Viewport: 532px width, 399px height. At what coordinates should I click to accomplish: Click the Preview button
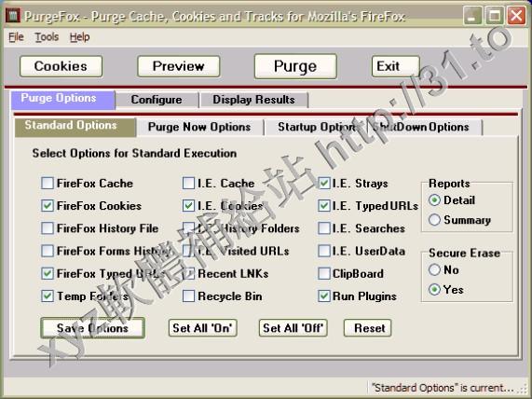179,66
